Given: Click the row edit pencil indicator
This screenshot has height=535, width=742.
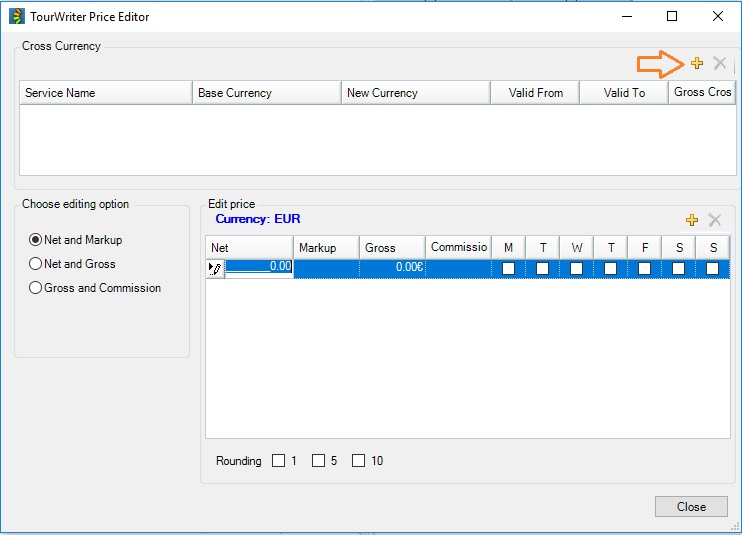Looking at the screenshot, I should tap(215, 268).
